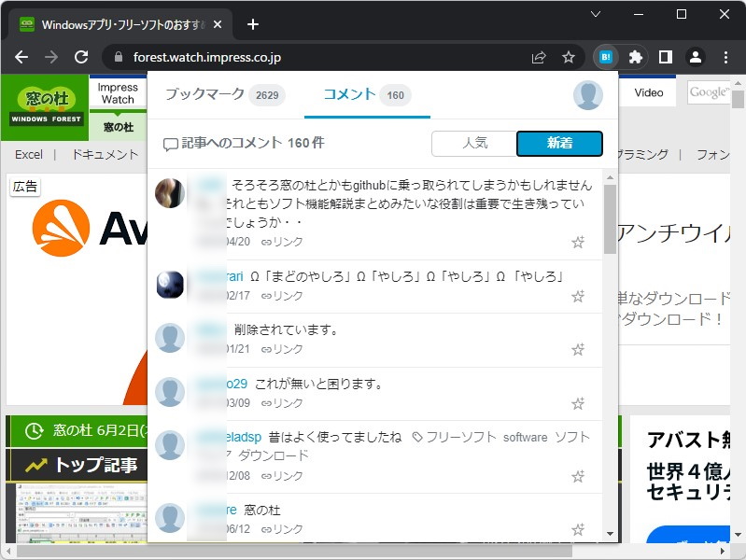Click avatar of github commenter
Screen dimensions: 746x560
point(170,193)
